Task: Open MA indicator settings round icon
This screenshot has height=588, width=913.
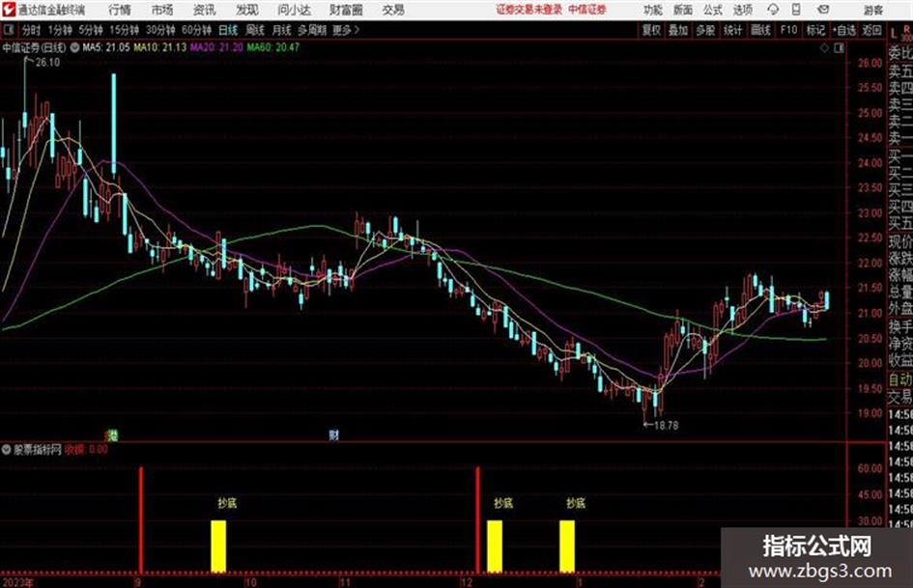Action: (75, 47)
